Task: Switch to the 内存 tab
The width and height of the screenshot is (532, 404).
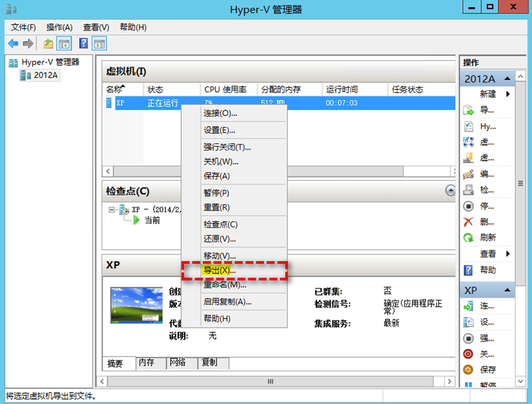Action: point(151,363)
